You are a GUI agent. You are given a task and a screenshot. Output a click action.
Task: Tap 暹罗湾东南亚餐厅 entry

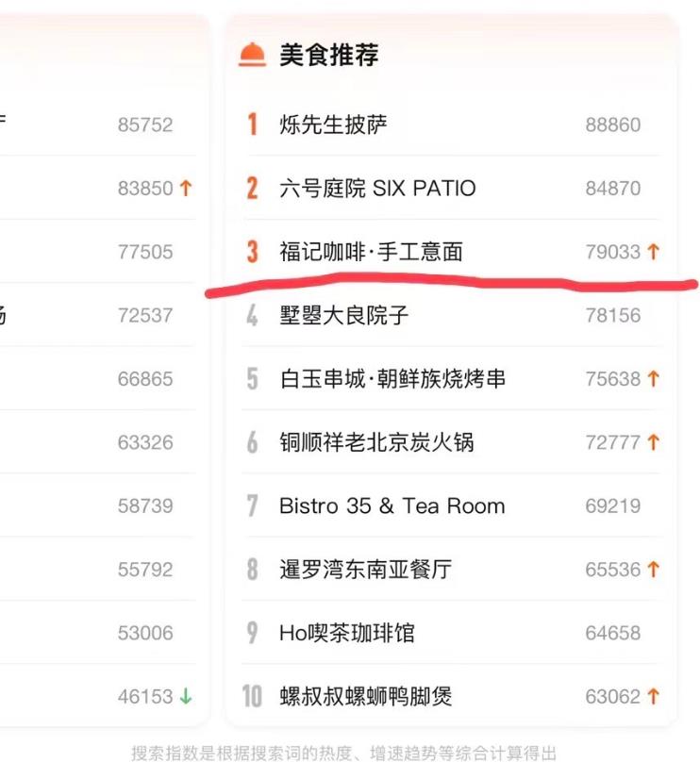(365, 570)
